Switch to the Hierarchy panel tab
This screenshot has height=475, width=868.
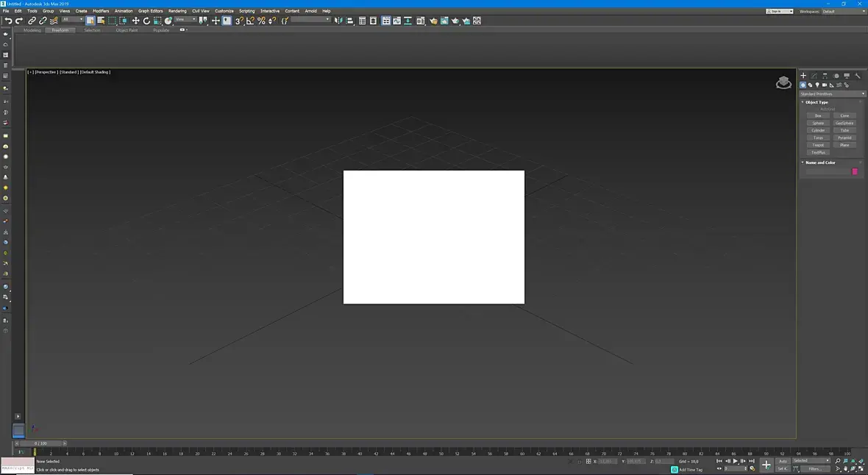click(825, 75)
